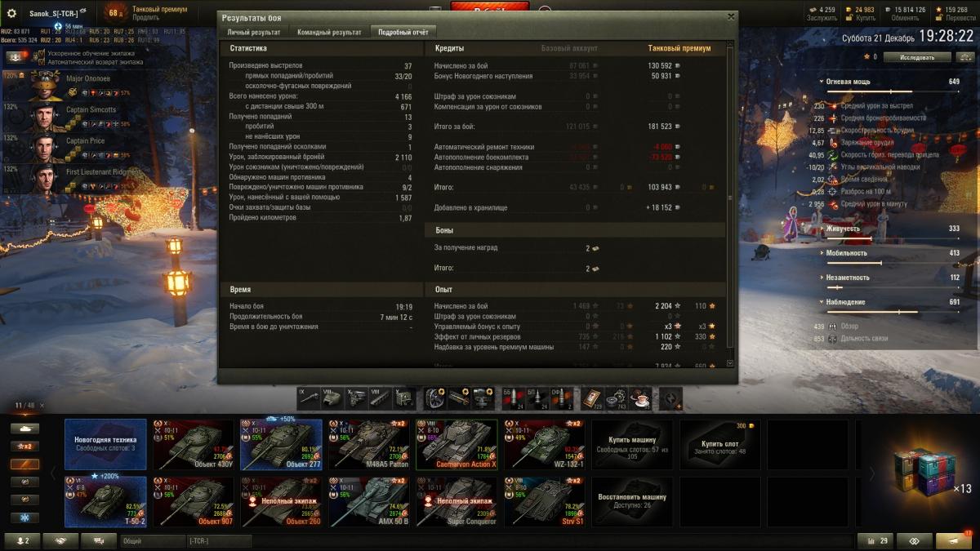Select the T-50-2 tank

[105, 501]
